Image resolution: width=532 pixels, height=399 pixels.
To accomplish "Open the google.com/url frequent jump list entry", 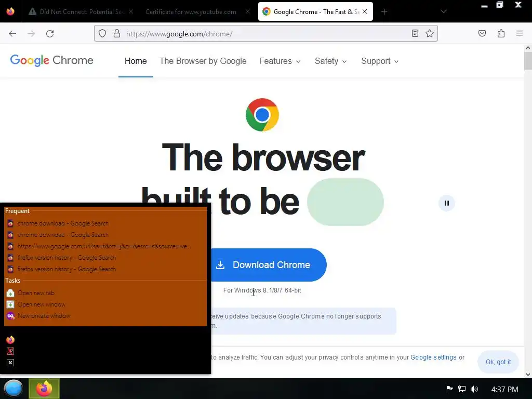I will [x=105, y=246].
